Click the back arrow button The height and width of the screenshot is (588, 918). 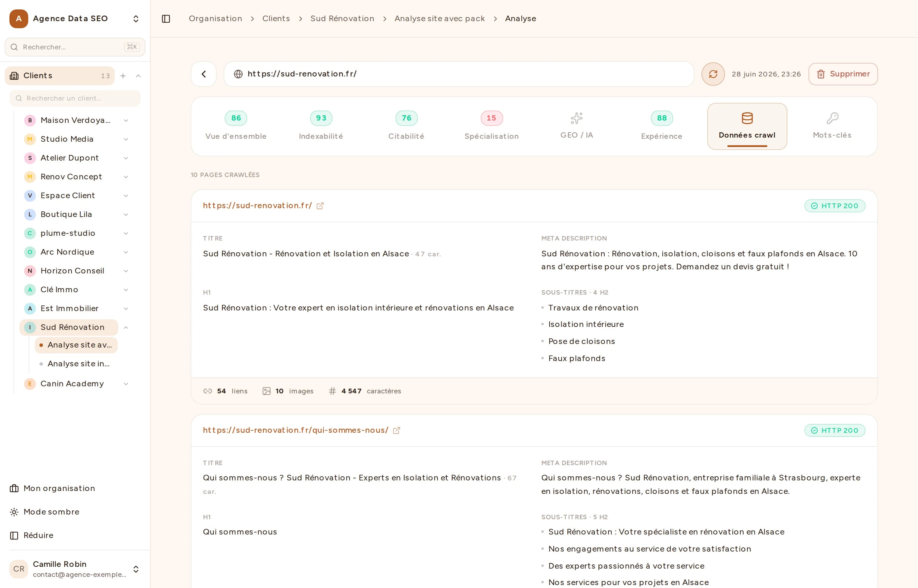[x=204, y=74]
